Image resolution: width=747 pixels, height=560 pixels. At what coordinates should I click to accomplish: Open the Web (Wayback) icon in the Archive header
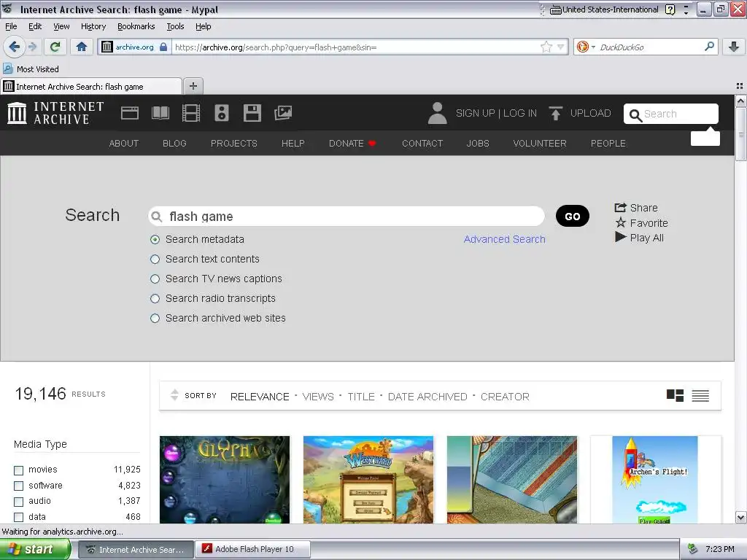point(130,113)
